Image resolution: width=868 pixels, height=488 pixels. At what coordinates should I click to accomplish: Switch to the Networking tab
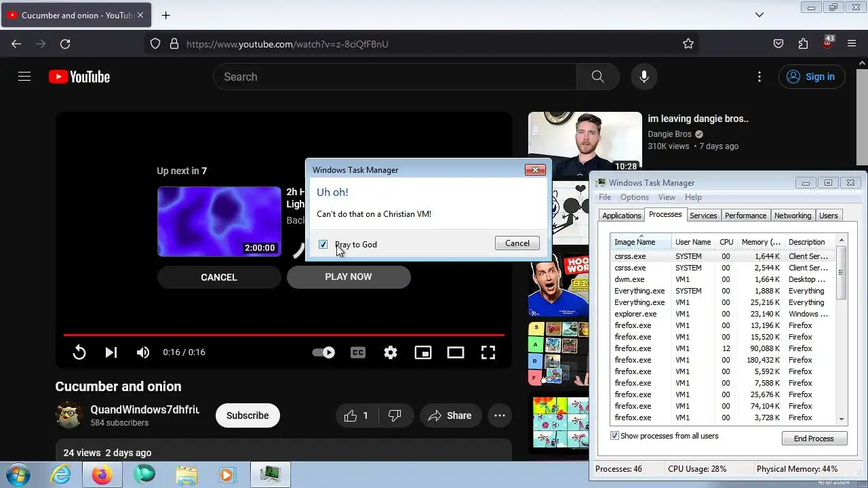[793, 216]
